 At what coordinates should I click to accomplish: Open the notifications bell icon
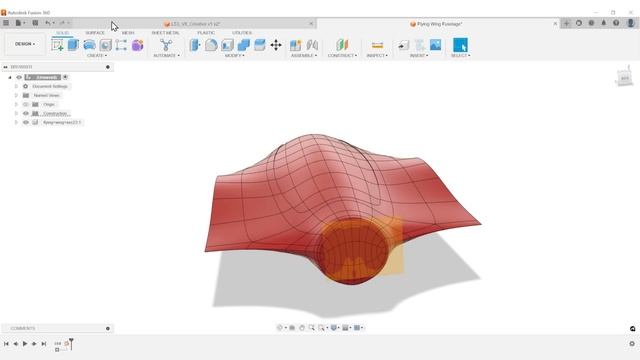pos(604,23)
